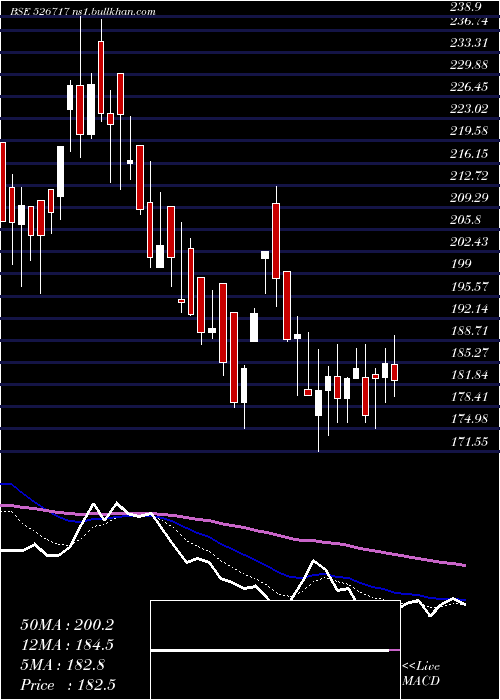
Task: Click the 209.29 price axis label
Action: 468,198
